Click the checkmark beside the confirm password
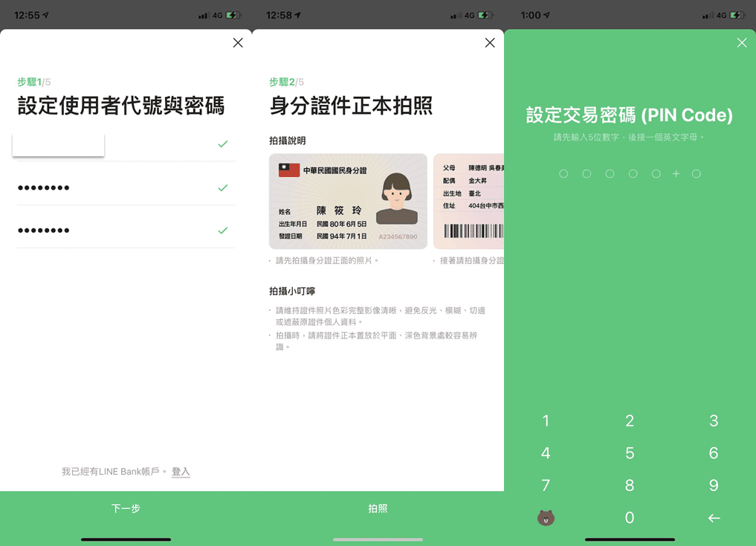The width and height of the screenshot is (756, 546). (x=223, y=231)
